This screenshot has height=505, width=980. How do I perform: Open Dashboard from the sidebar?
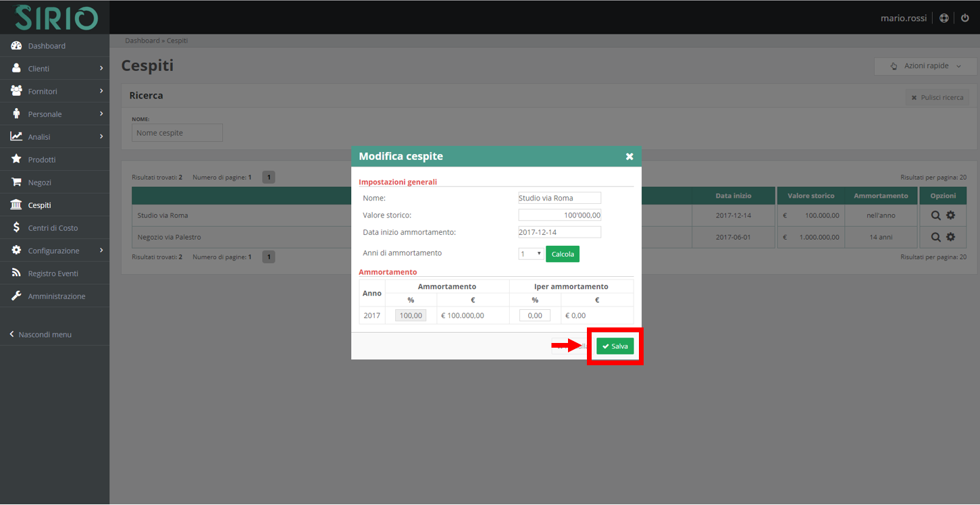click(47, 46)
